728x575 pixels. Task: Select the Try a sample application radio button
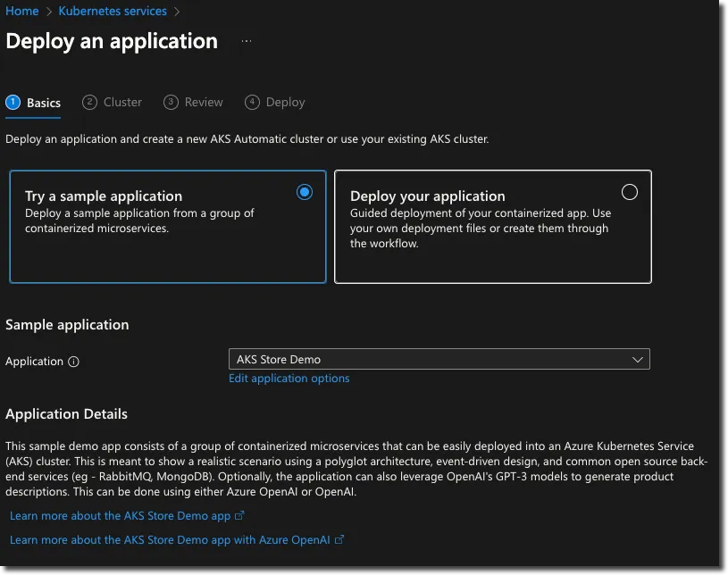(x=305, y=192)
